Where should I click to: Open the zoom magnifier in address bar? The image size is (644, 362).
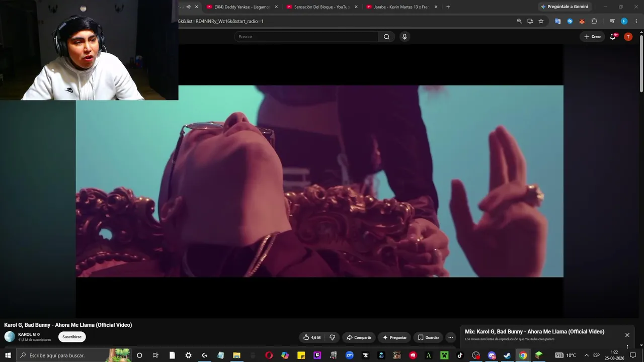pyautogui.click(x=519, y=21)
